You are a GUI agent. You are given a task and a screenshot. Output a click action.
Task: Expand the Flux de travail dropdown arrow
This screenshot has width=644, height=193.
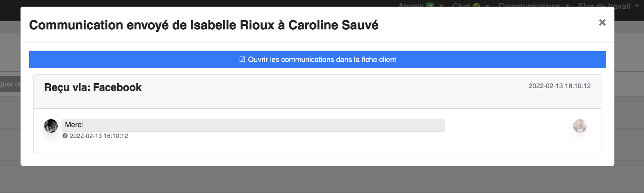[x=637, y=6]
